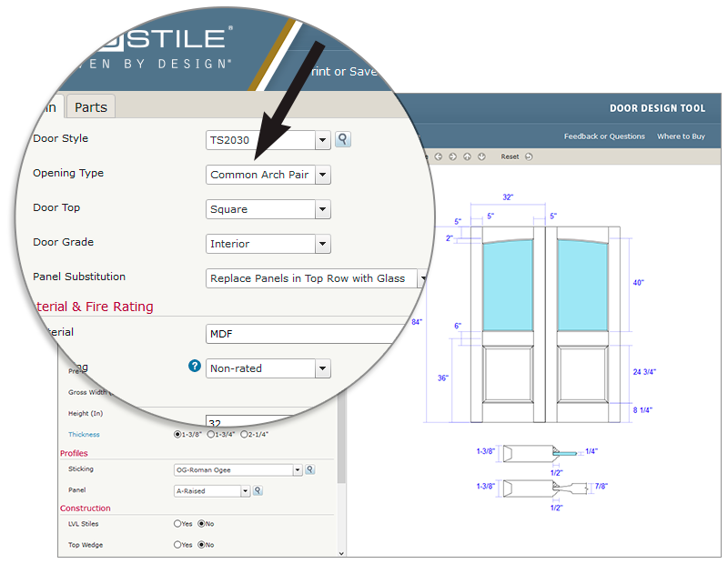Open the Sticking profile magnifier icon

click(x=309, y=469)
